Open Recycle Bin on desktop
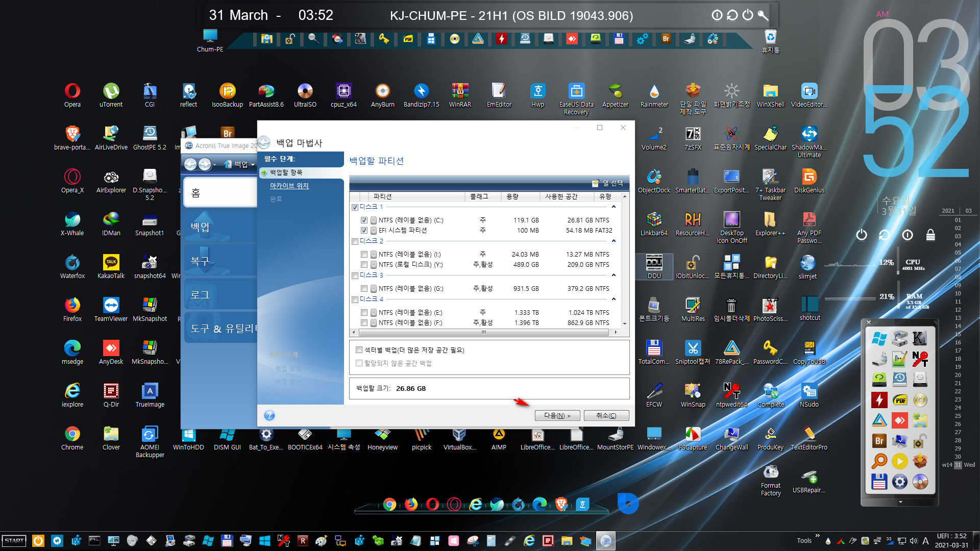Viewport: 980px width, 551px height. 770,41
